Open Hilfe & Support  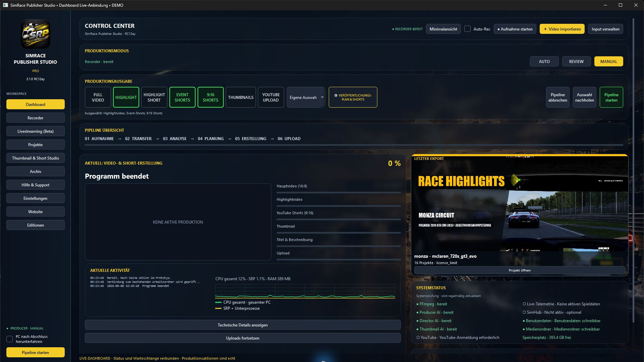pos(36,185)
